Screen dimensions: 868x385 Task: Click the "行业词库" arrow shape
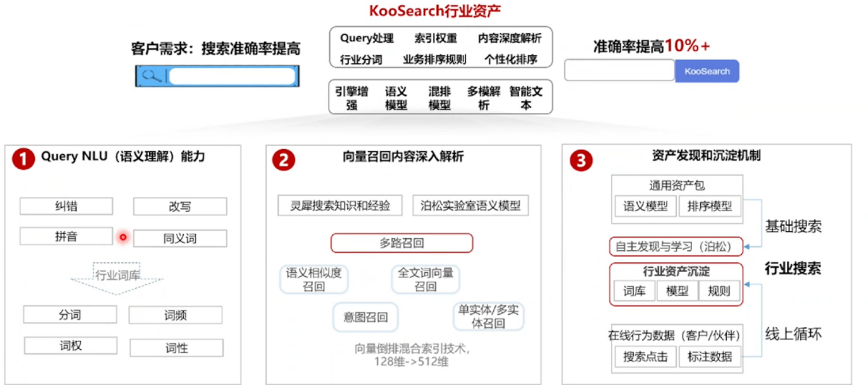pyautogui.click(x=118, y=278)
